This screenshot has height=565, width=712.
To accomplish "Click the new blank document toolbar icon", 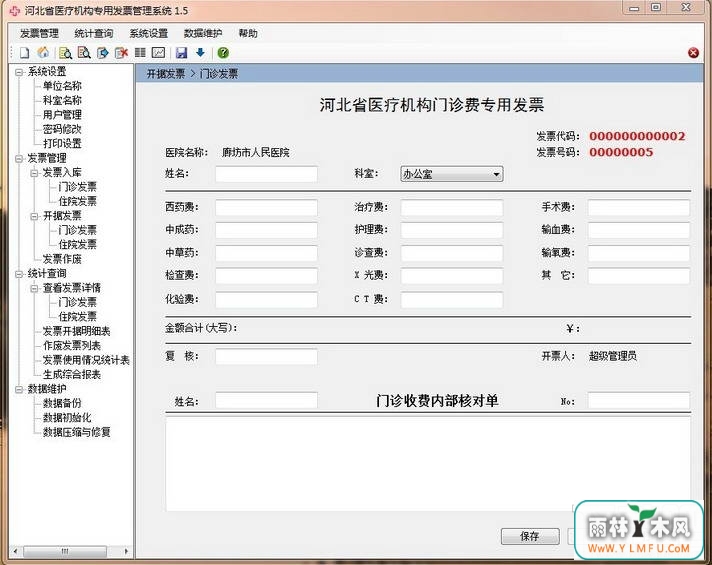I will click(x=25, y=53).
